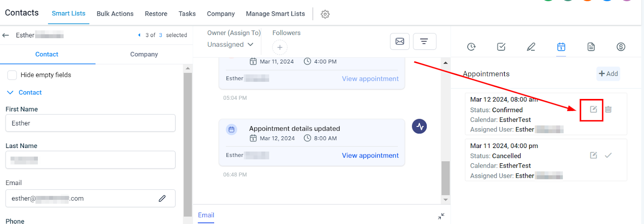Select the Contact details tab

(x=47, y=54)
